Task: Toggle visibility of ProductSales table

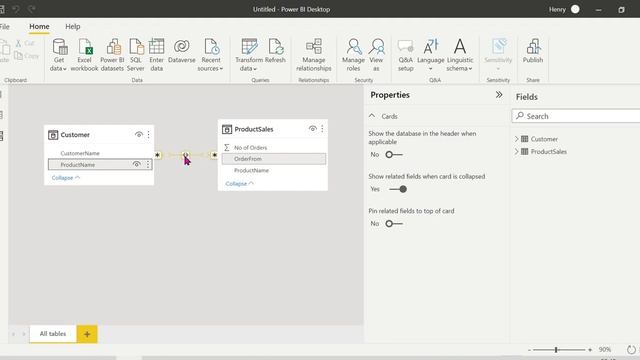Action: (x=313, y=129)
